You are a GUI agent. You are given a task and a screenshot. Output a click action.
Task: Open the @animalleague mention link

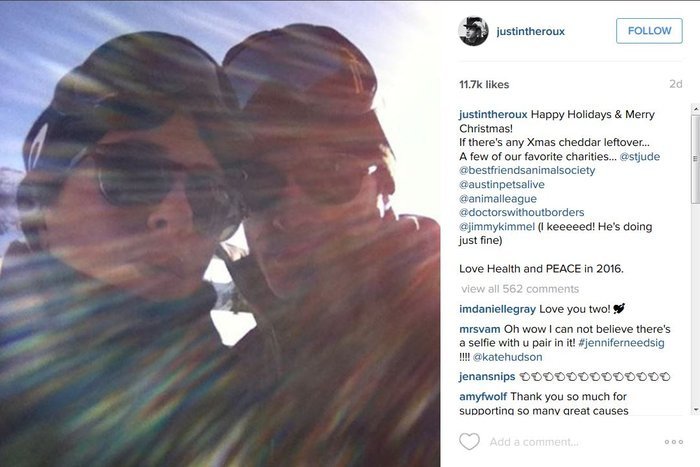pos(498,199)
